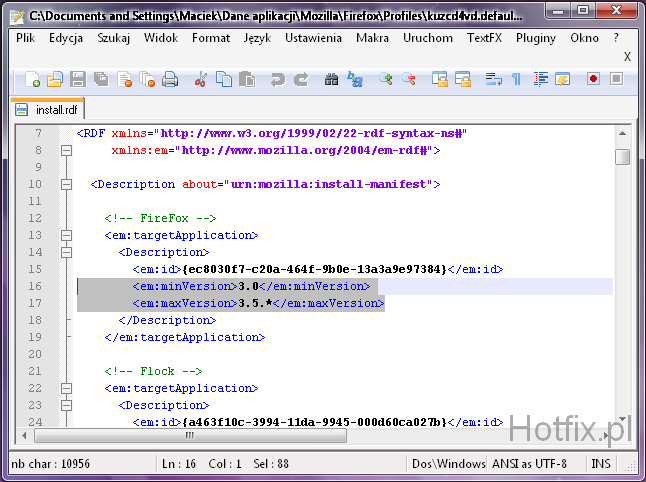
Task: Collapse the fold marker on line 14
Action: coord(66,252)
